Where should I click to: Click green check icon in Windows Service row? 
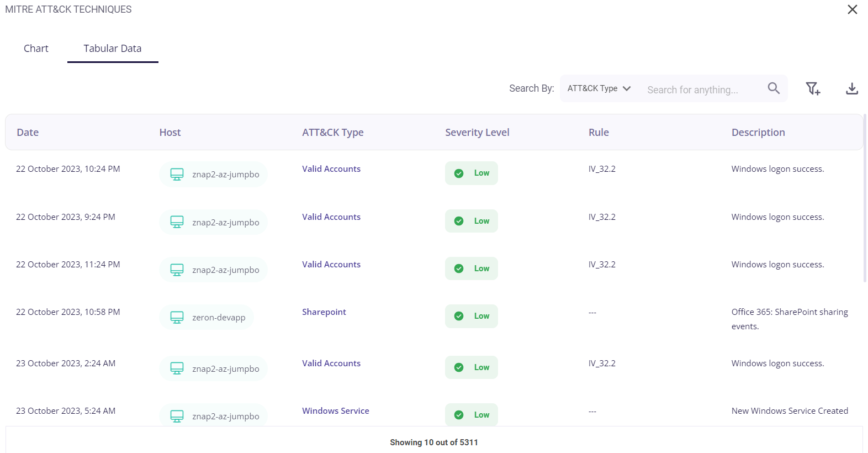(x=459, y=415)
